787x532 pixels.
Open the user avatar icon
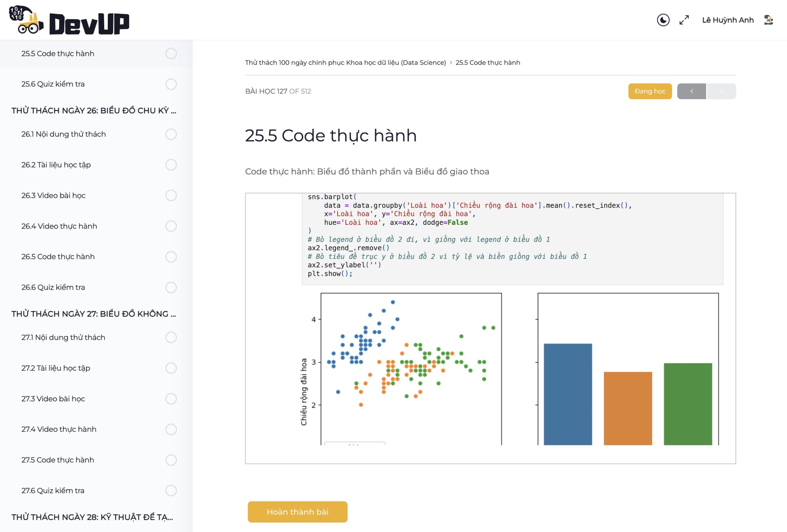(x=768, y=20)
